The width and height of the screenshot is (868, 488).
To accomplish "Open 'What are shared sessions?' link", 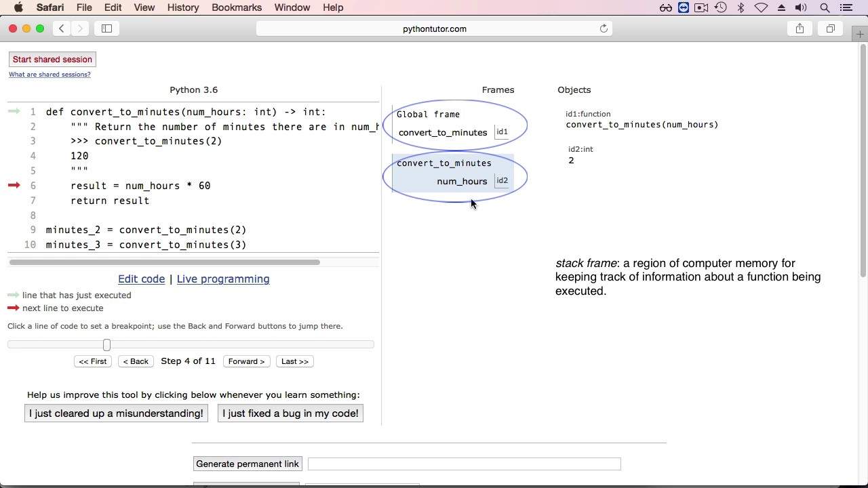I will point(50,75).
